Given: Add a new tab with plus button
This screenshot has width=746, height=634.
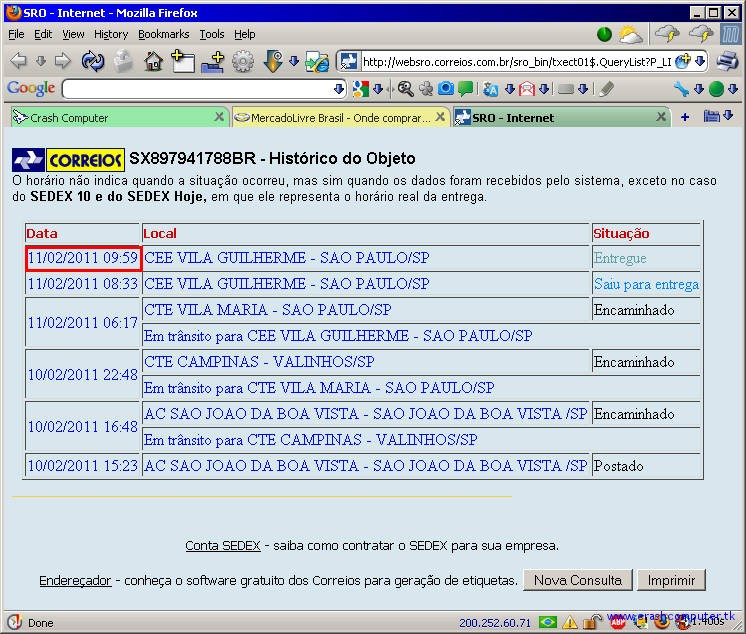Looking at the screenshot, I should tap(685, 117).
